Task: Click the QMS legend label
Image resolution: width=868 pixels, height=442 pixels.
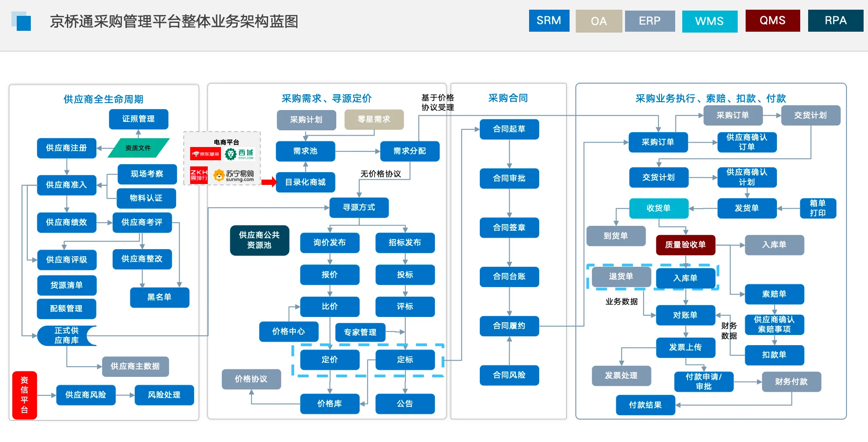Action: [x=772, y=20]
